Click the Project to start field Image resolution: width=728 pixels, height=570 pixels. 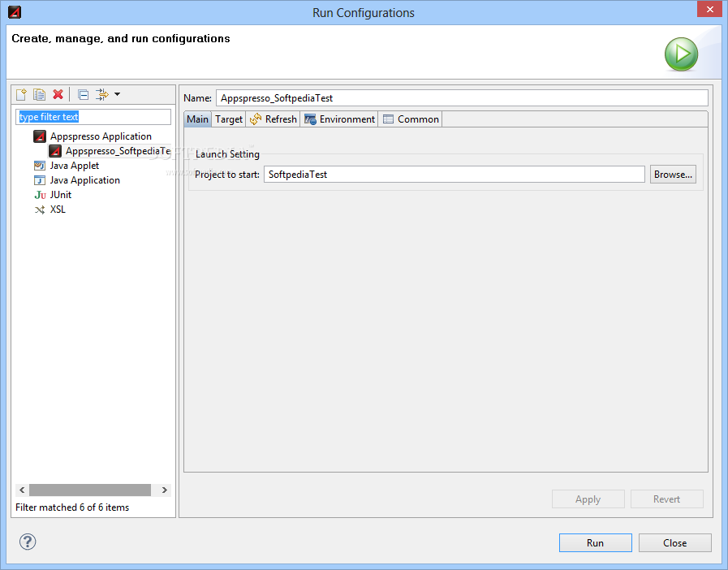(x=454, y=175)
